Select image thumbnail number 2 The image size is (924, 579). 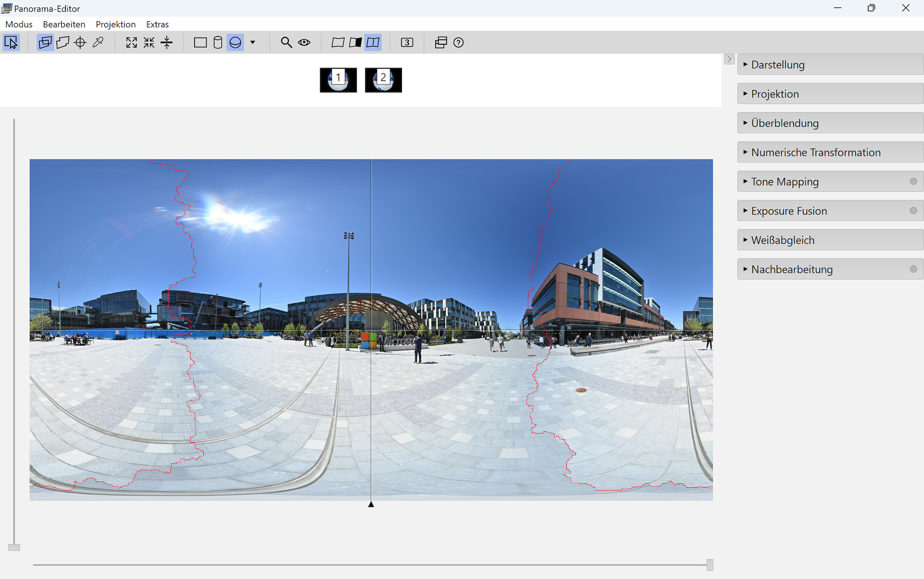(383, 80)
